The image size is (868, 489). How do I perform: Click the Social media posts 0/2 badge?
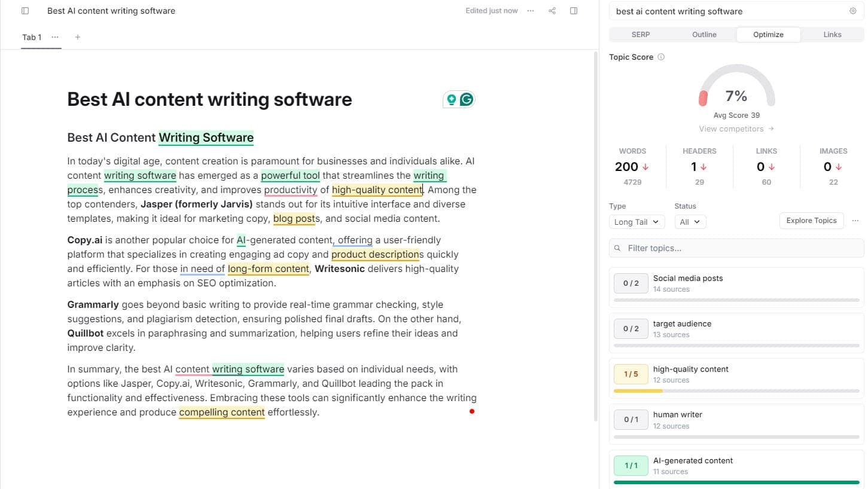[631, 283]
